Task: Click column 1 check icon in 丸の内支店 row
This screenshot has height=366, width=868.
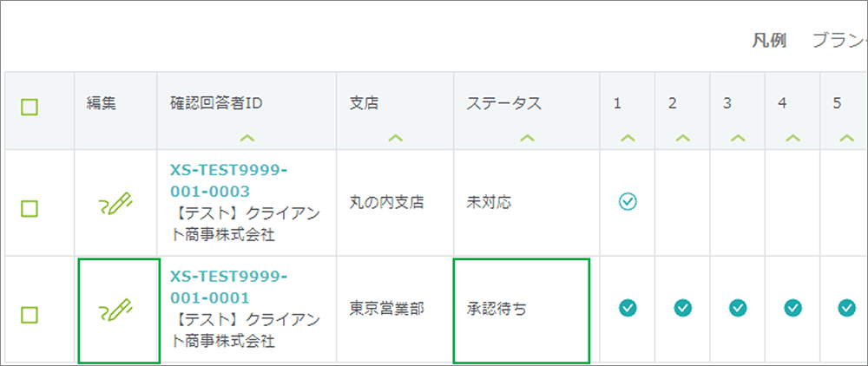Action: coord(628,202)
